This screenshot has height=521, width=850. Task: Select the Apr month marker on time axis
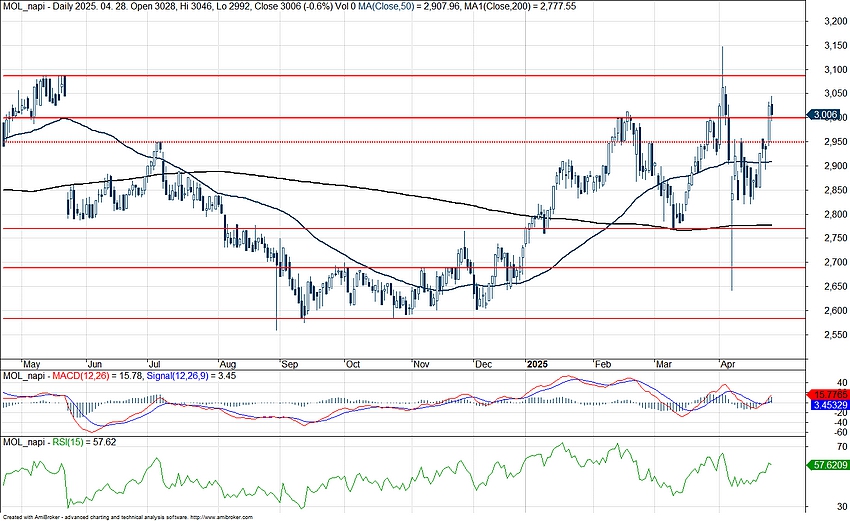(727, 364)
